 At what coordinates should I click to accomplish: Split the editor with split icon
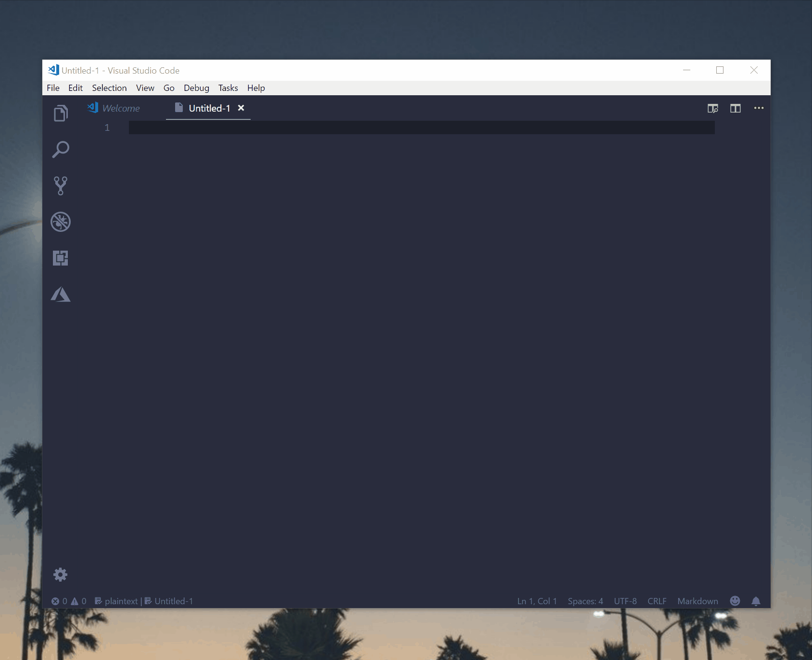coord(736,108)
